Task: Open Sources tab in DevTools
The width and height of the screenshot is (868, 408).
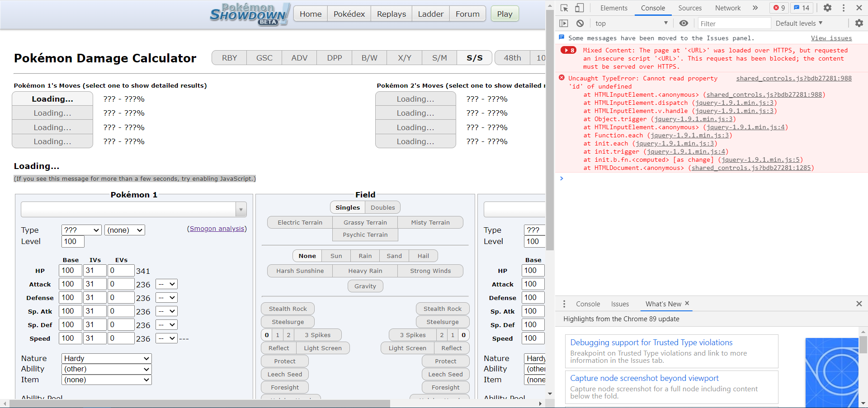Action: [690, 8]
